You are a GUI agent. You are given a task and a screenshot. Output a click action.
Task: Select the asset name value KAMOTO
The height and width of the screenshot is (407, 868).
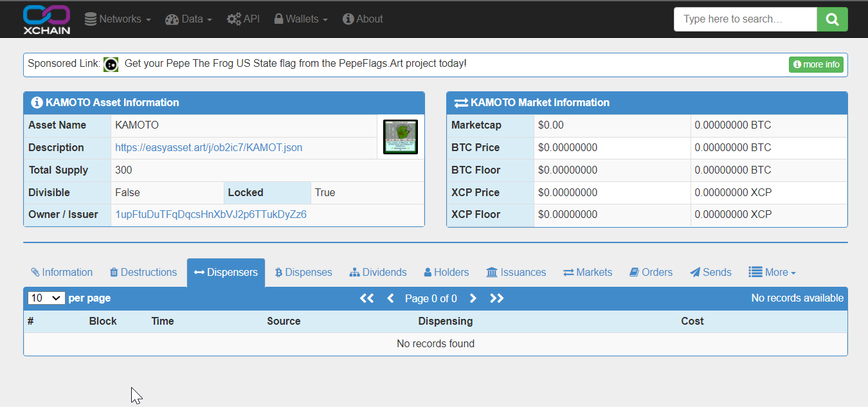[137, 125]
